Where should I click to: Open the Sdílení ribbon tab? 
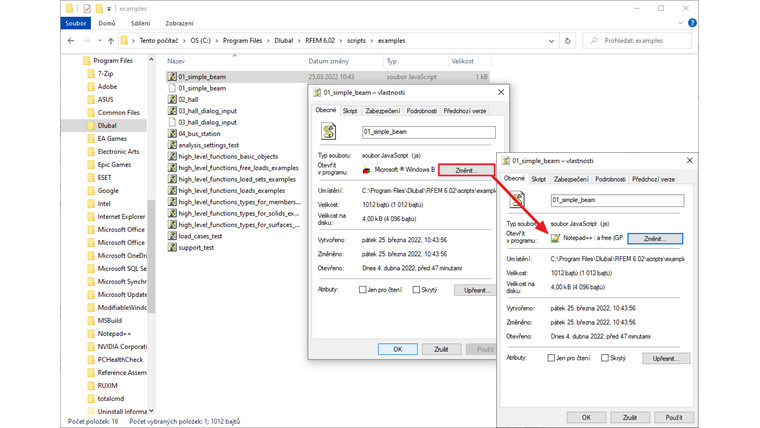point(141,23)
